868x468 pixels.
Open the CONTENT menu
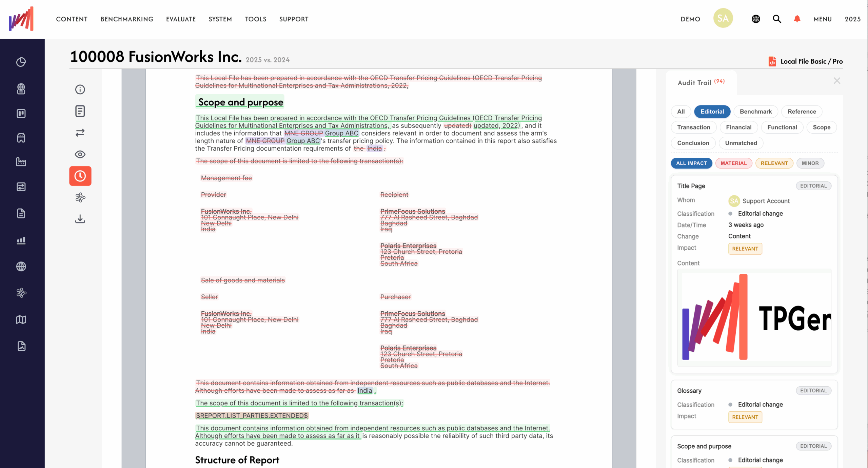point(72,19)
